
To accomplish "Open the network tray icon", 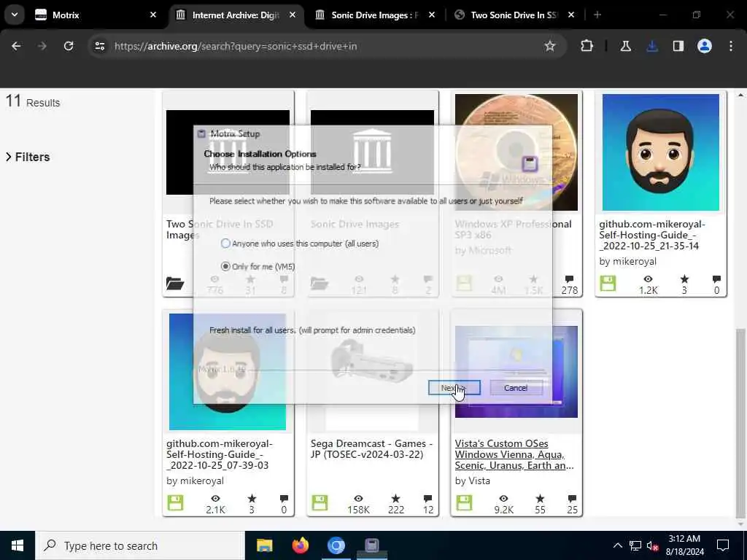I will [x=635, y=545].
